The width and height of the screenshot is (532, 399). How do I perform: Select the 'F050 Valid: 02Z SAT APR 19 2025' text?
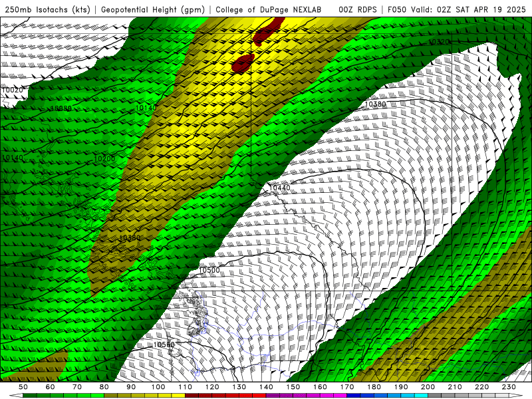[457, 9]
